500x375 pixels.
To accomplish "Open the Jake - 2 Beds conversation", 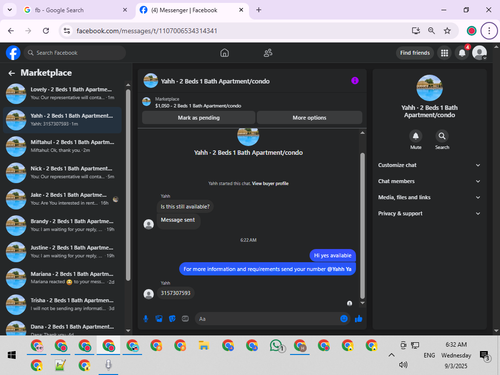I will 62,199.
